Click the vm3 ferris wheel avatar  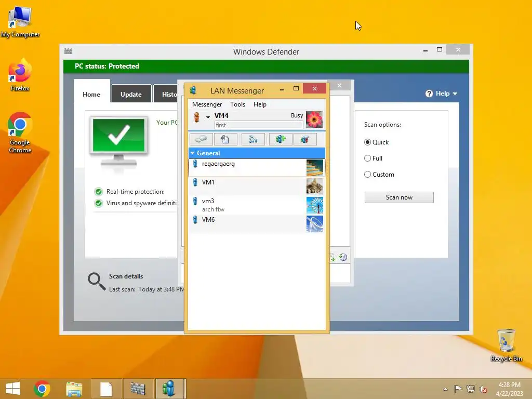coord(314,205)
